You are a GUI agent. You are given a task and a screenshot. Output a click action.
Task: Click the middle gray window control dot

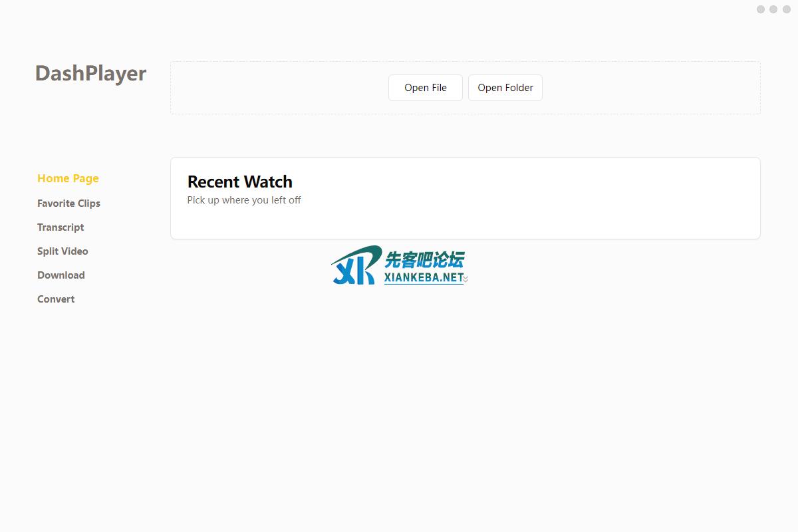[773, 9]
